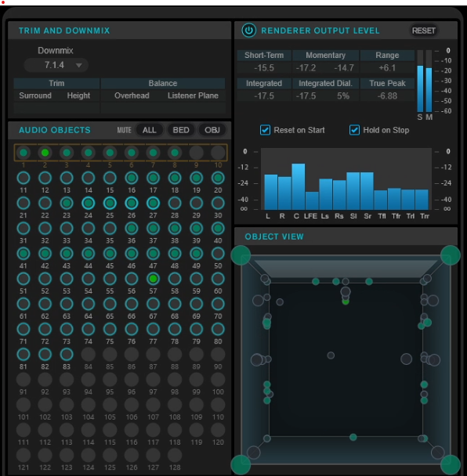Select audio object 81 circle
The image size is (467, 476).
(x=24, y=355)
